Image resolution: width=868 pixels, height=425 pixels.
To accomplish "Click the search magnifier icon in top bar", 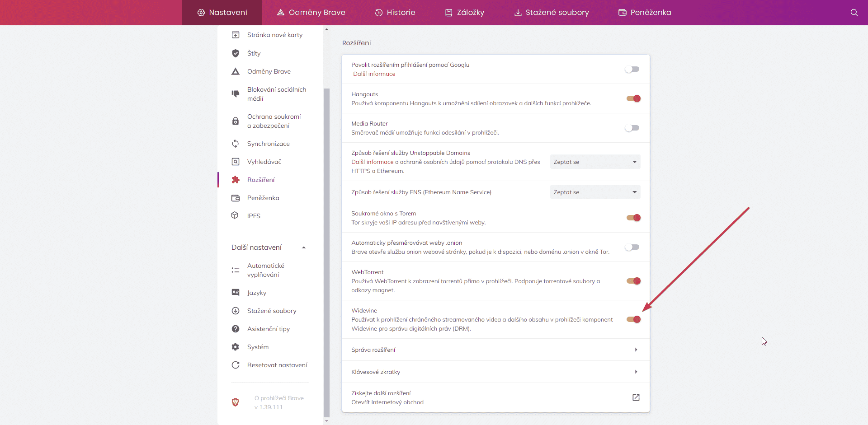I will 854,13.
